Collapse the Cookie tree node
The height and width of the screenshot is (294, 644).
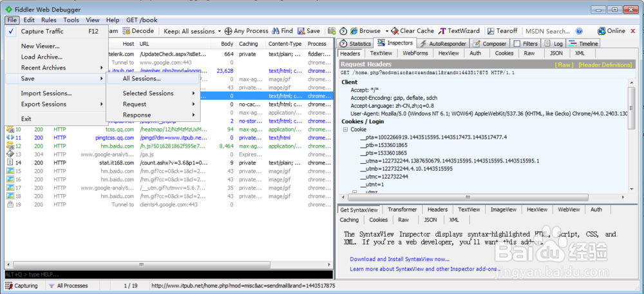[345, 130]
